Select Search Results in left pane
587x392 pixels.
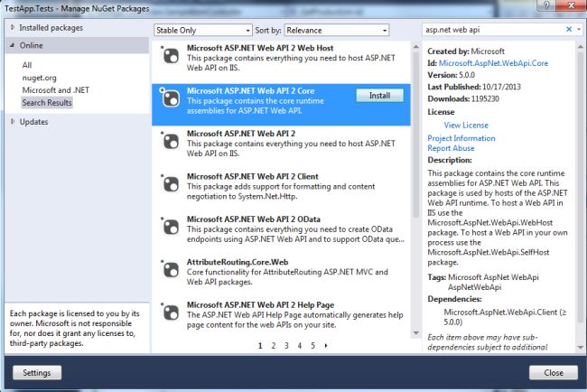(47, 103)
